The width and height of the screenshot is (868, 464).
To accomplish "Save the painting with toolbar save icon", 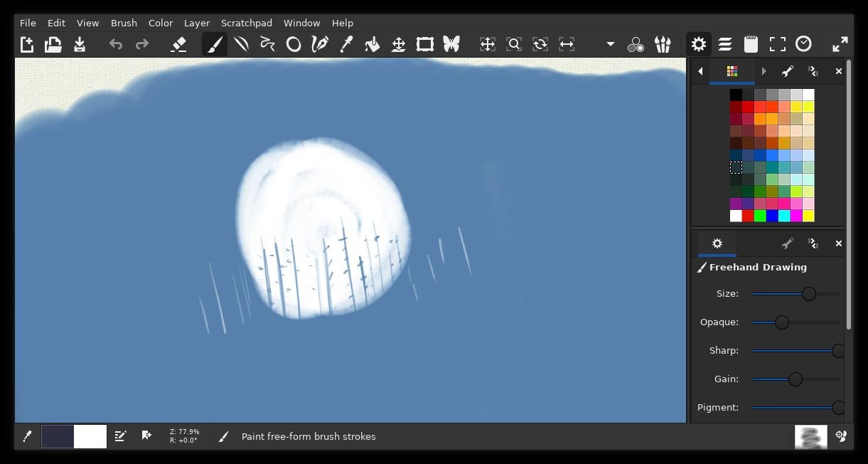I will (x=80, y=44).
